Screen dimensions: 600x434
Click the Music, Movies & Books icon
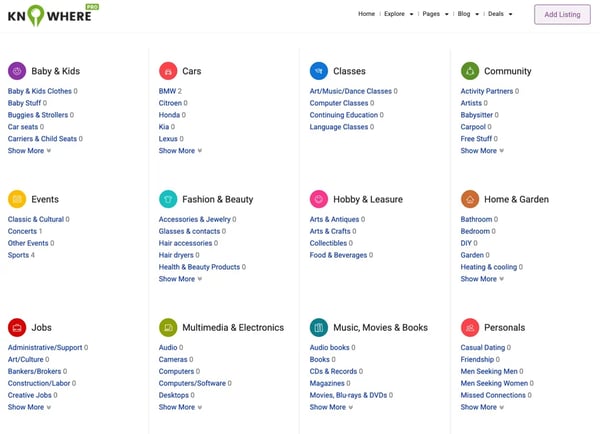pos(319,327)
